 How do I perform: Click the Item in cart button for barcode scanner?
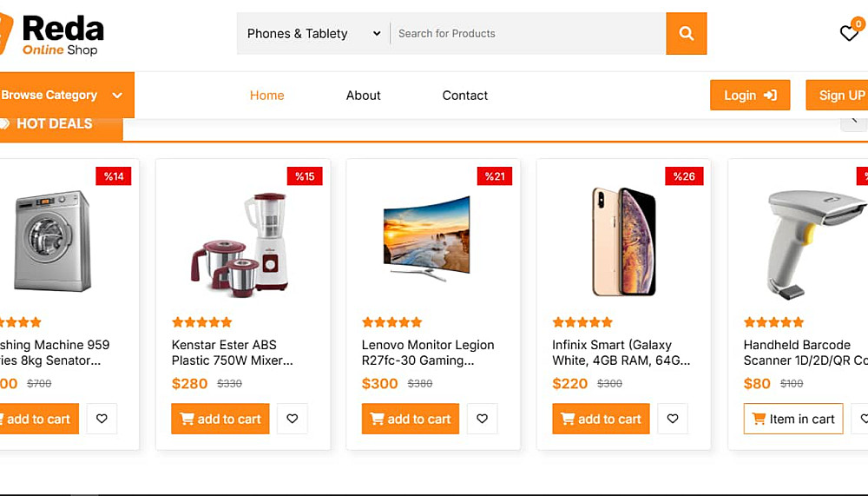pyautogui.click(x=793, y=419)
